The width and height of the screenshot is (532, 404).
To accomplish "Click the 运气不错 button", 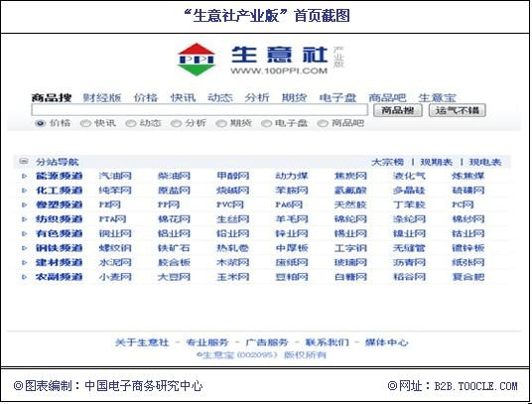I will click(457, 110).
